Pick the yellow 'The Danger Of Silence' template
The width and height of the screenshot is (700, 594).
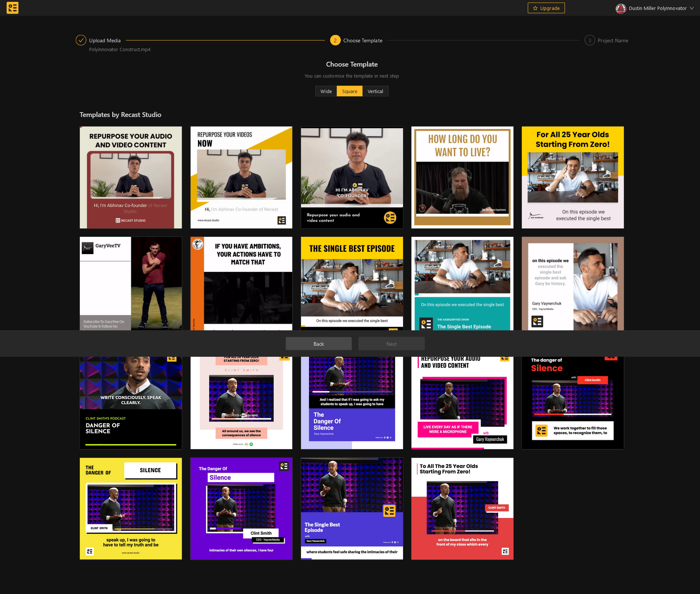(131, 509)
